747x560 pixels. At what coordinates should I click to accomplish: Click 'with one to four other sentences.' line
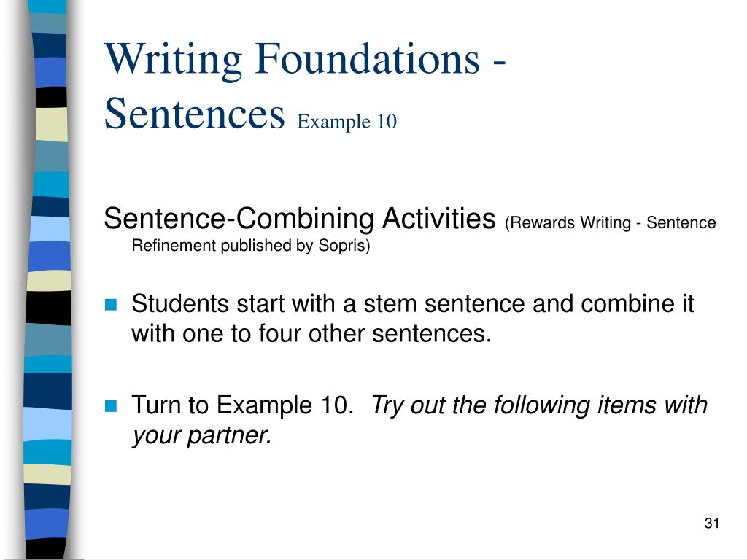coord(311,332)
